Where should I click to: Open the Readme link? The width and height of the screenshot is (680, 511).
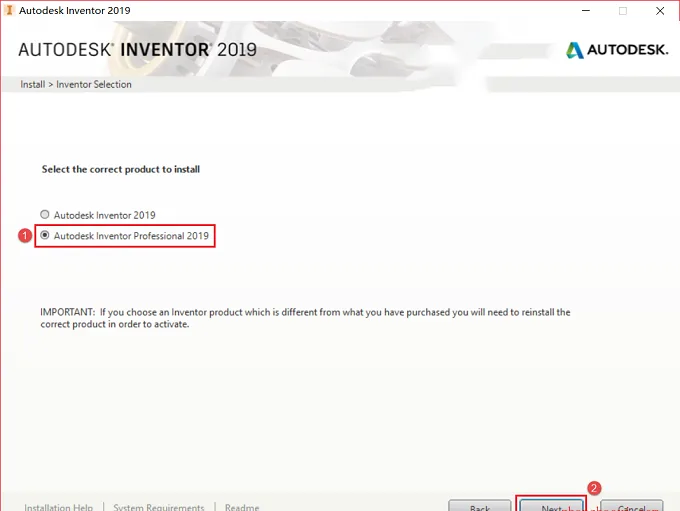point(242,507)
